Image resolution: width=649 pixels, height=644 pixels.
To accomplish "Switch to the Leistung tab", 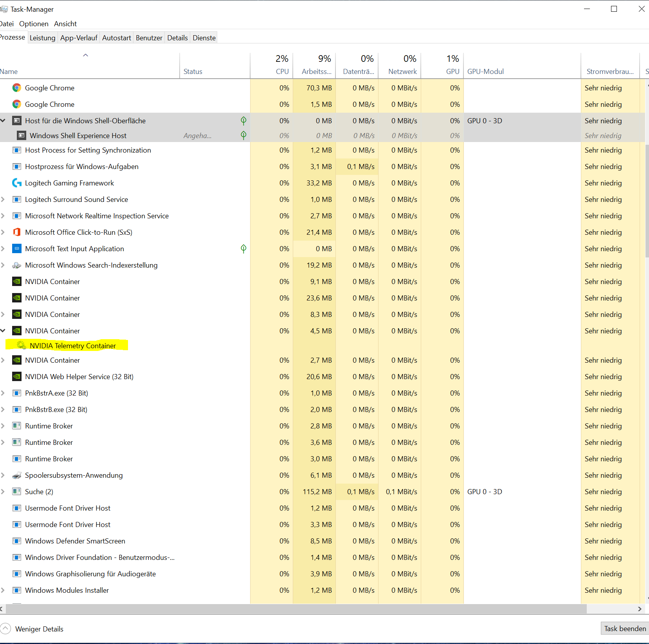I will pos(43,38).
